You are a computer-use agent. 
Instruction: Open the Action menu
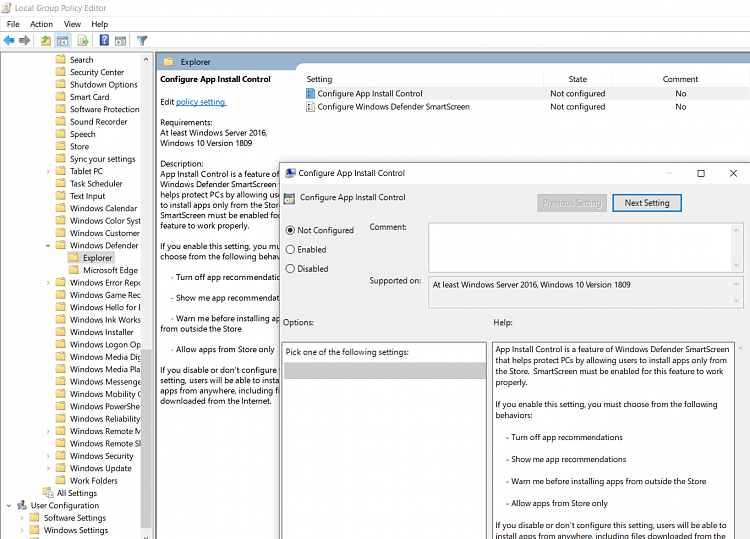[41, 24]
